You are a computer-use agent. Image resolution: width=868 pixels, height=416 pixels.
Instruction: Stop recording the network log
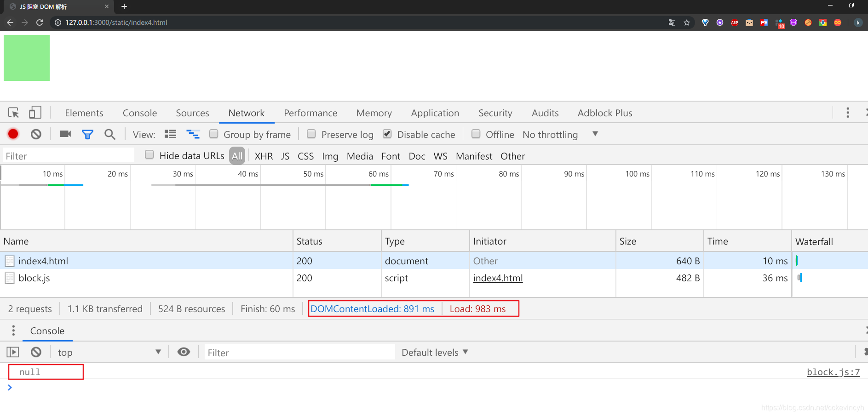pos(13,134)
